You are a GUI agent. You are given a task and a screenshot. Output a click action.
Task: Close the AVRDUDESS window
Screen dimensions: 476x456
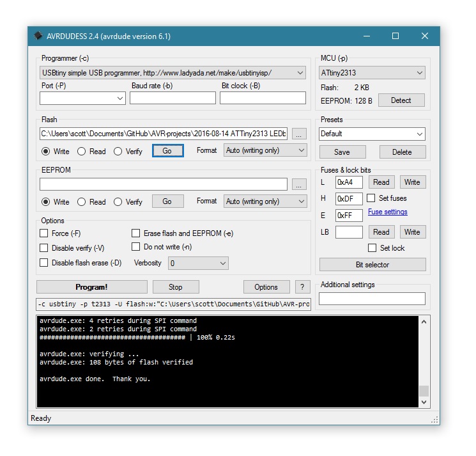tap(425, 36)
